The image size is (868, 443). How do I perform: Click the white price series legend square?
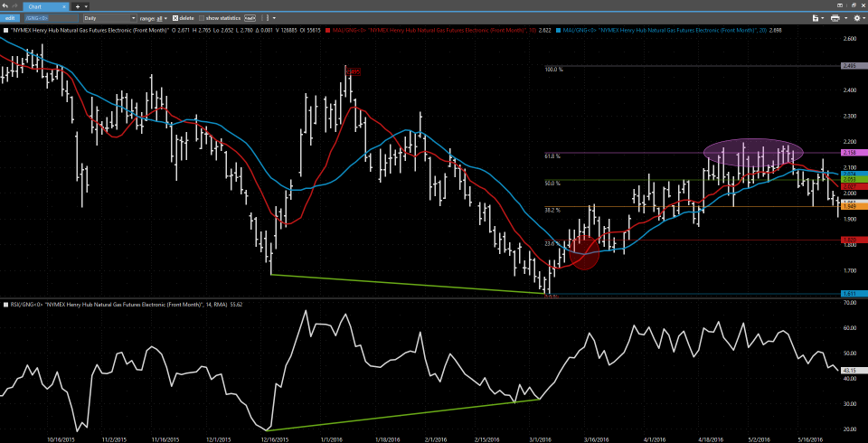pos(5,29)
